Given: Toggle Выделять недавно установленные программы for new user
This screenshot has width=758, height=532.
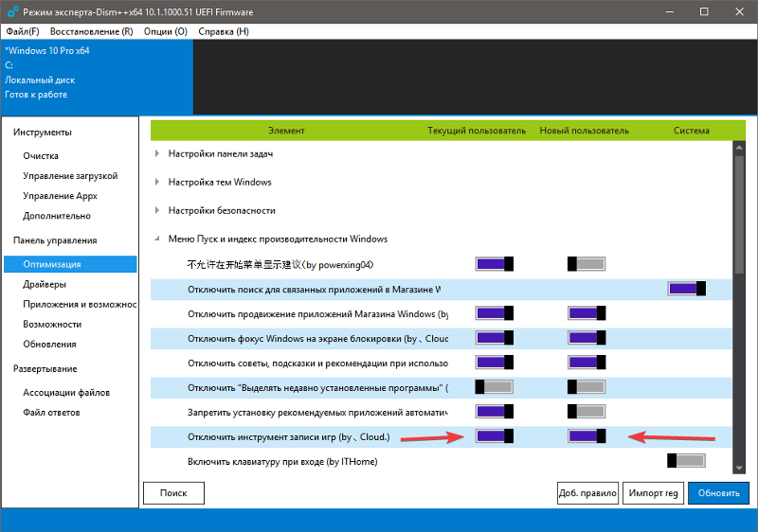Looking at the screenshot, I should (587, 387).
